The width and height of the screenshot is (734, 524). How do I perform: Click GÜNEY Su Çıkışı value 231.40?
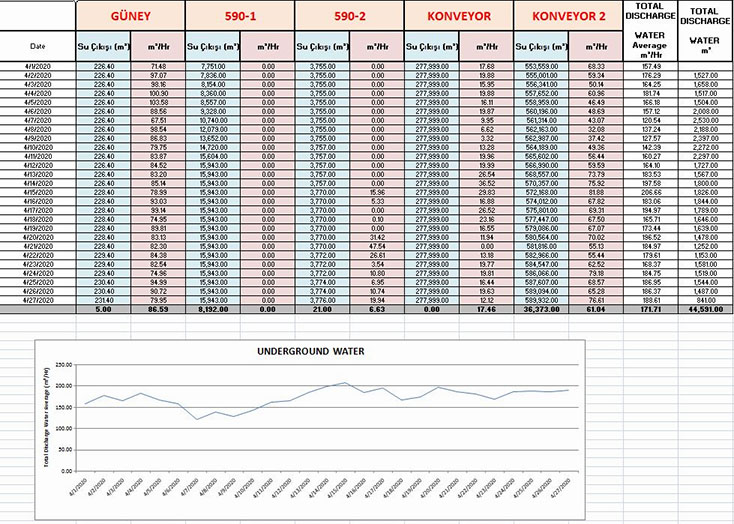coord(103,300)
